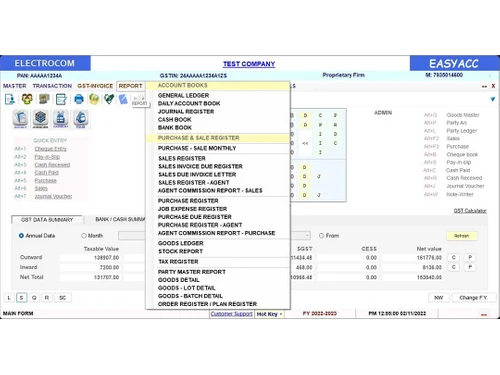Click the red X at menu bar right

[493, 86]
